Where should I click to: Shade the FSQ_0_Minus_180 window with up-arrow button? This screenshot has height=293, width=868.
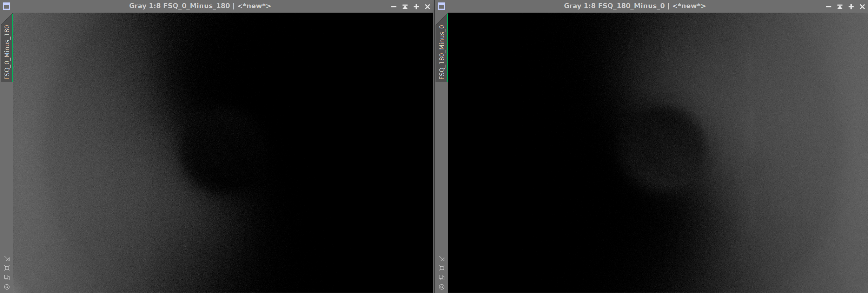405,7
